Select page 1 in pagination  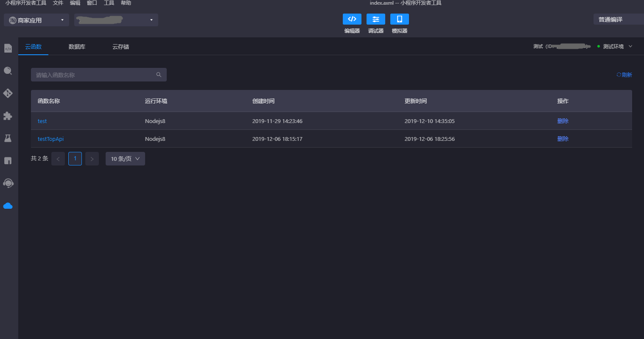(x=75, y=159)
